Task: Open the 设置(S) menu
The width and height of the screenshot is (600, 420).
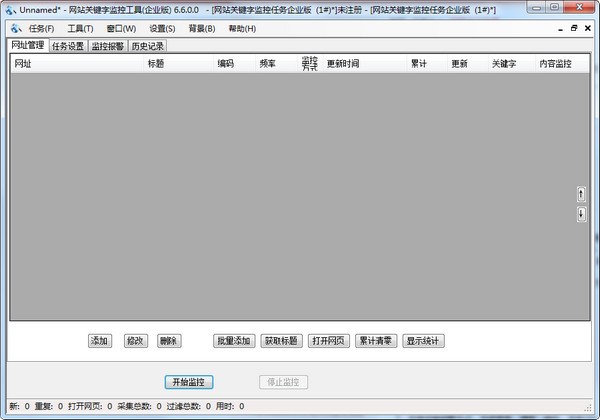Action: tap(162, 29)
